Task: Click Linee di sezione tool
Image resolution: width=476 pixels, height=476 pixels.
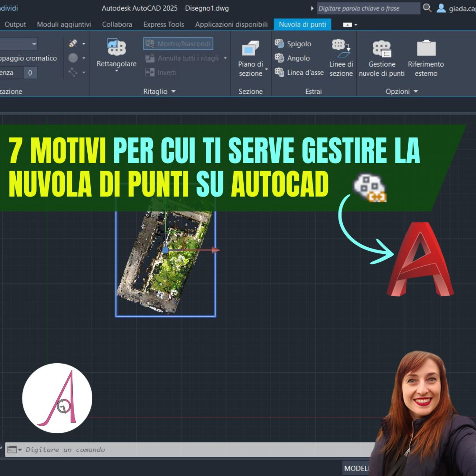Action: point(341,58)
